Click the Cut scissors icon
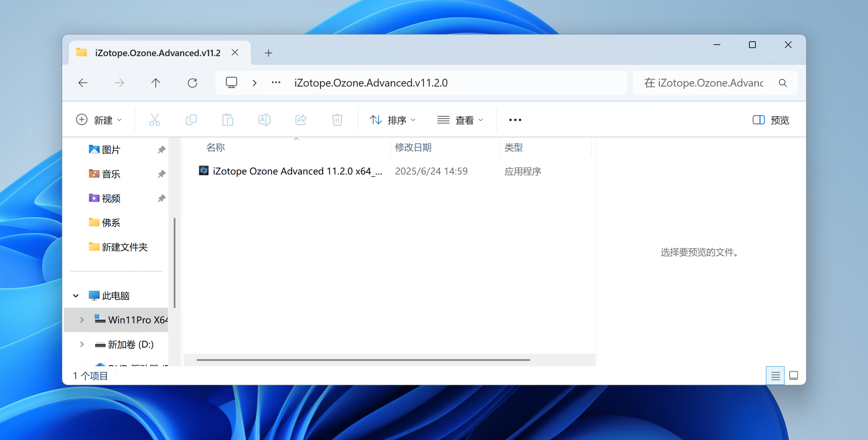The height and width of the screenshot is (440, 868). pos(155,120)
